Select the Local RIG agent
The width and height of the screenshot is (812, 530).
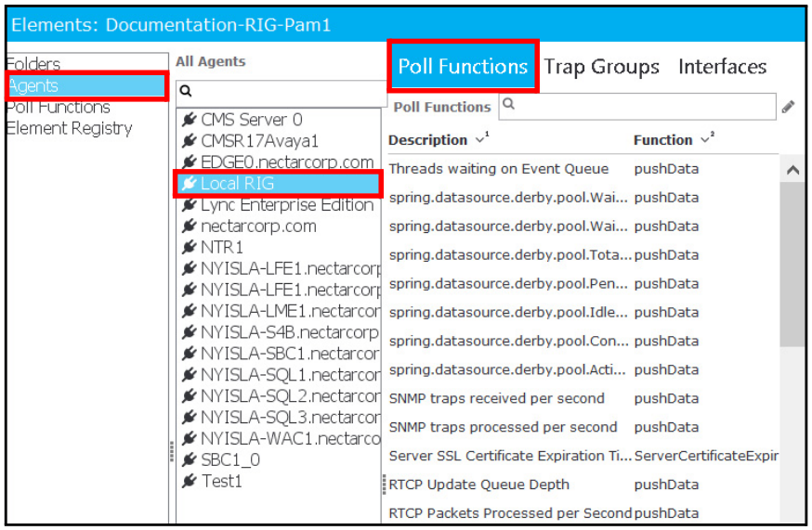[279, 183]
